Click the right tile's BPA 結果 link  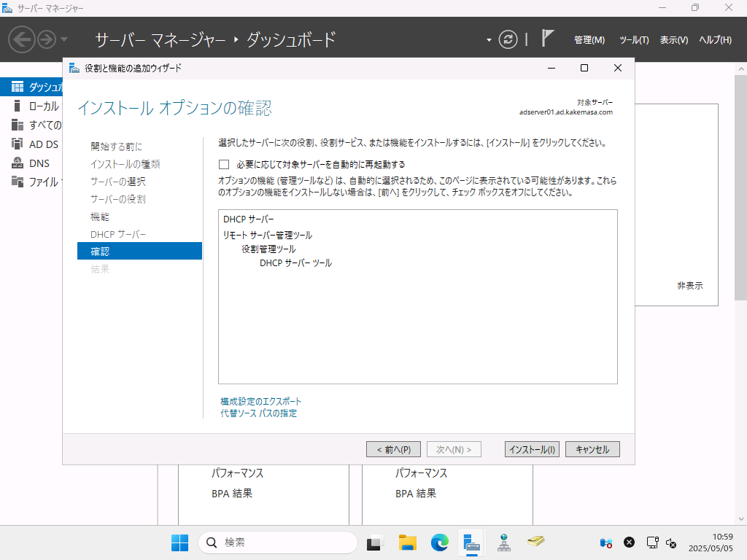pyautogui.click(x=416, y=494)
